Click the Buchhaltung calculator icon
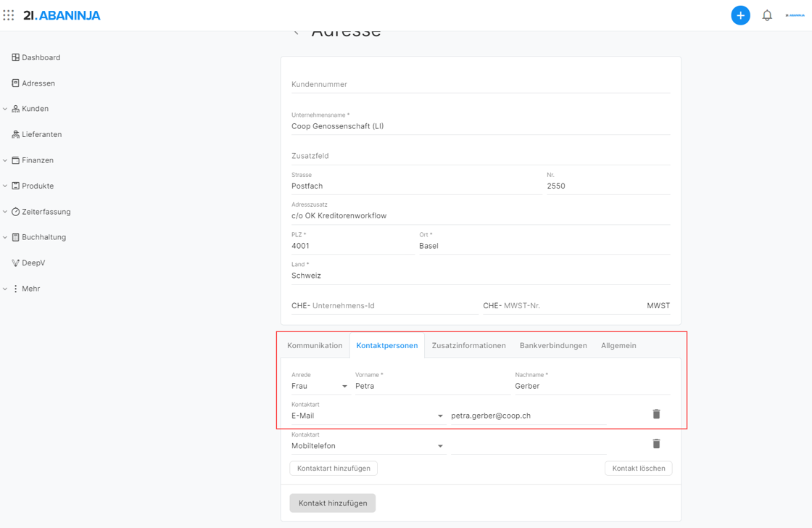812x528 pixels. 15,237
